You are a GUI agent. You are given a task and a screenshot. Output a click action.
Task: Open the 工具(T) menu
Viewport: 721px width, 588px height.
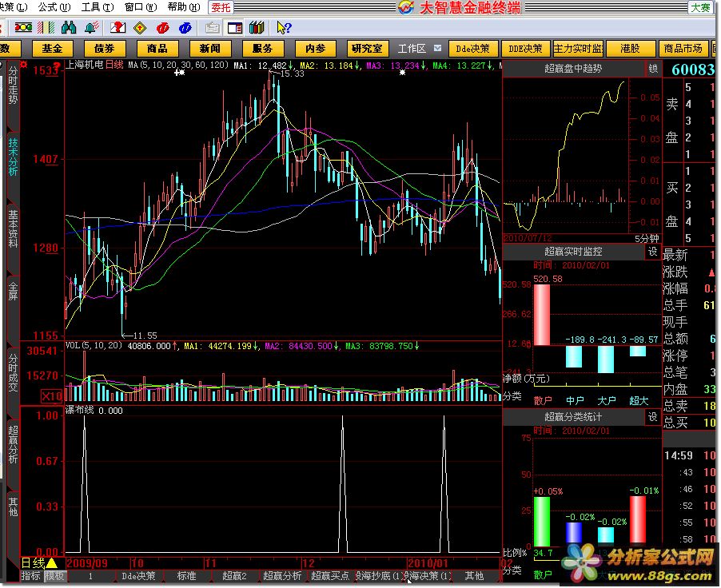coord(98,7)
